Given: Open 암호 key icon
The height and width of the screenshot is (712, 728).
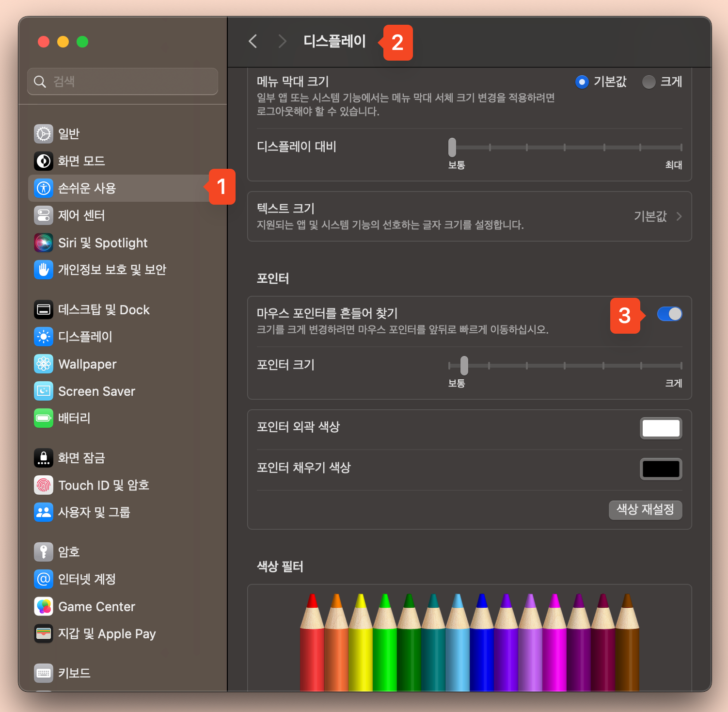Looking at the screenshot, I should pyautogui.click(x=44, y=552).
